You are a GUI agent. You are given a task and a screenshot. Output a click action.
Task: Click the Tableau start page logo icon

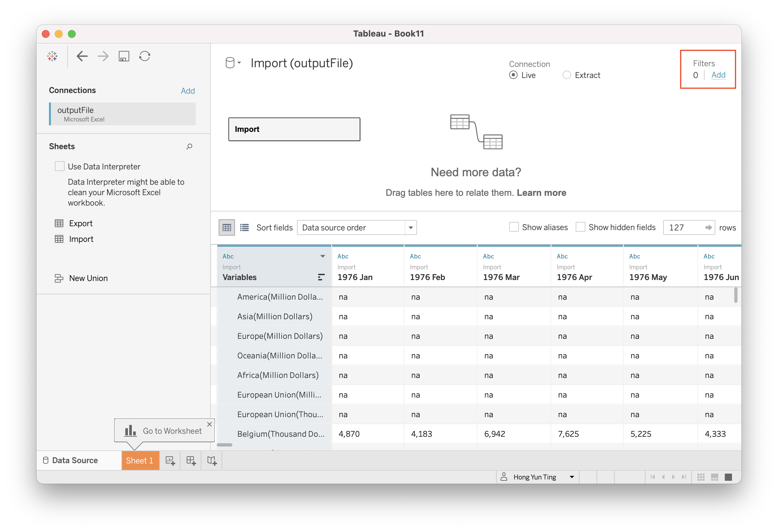pos(52,56)
